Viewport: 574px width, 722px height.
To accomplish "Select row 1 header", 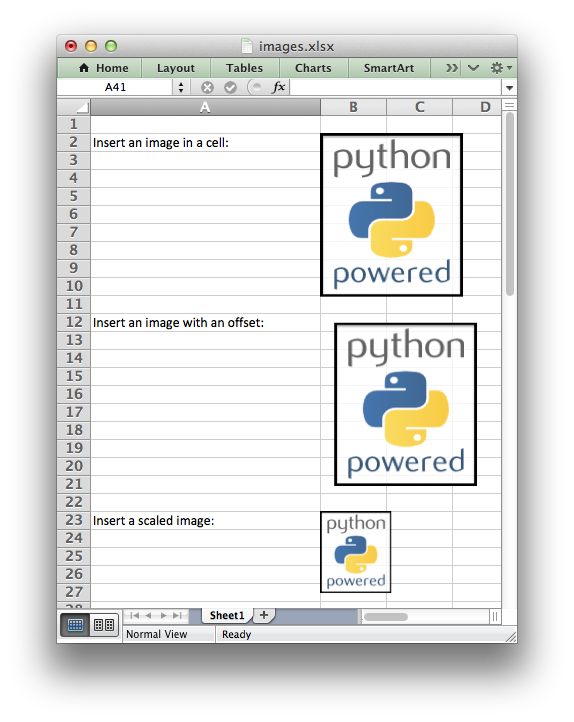I will point(74,124).
